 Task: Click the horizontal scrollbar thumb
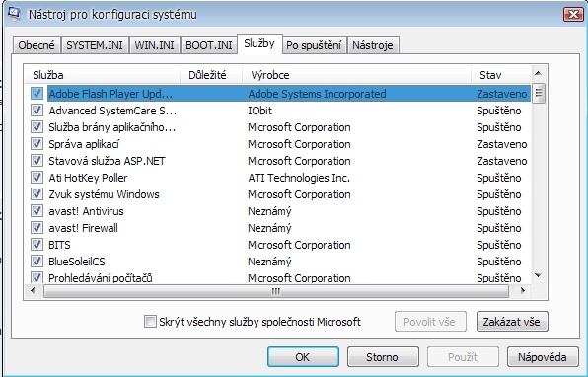[276, 291]
